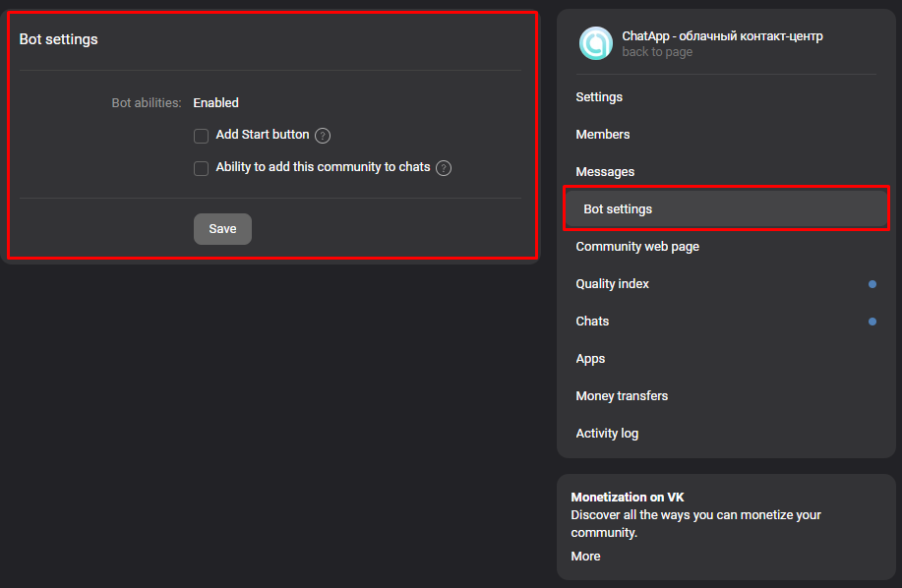
Task: Open help icon for adding community to chats
Action: click(x=444, y=168)
